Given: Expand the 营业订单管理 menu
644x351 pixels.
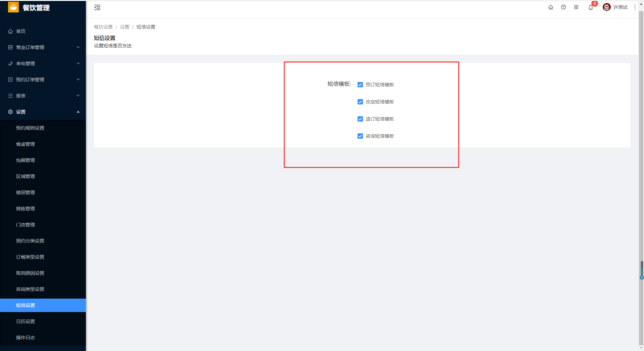Looking at the screenshot, I should click(x=43, y=47).
